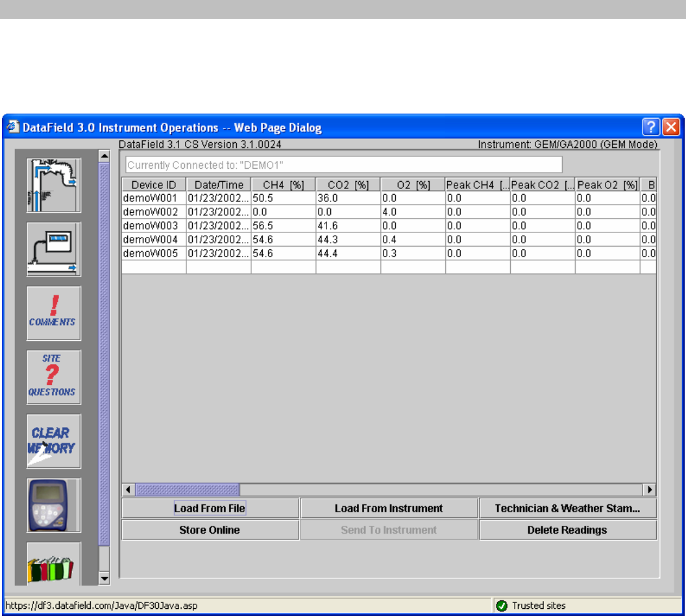The width and height of the screenshot is (686, 616).
Task: Click the Peak CO2 column header
Action: (543, 184)
